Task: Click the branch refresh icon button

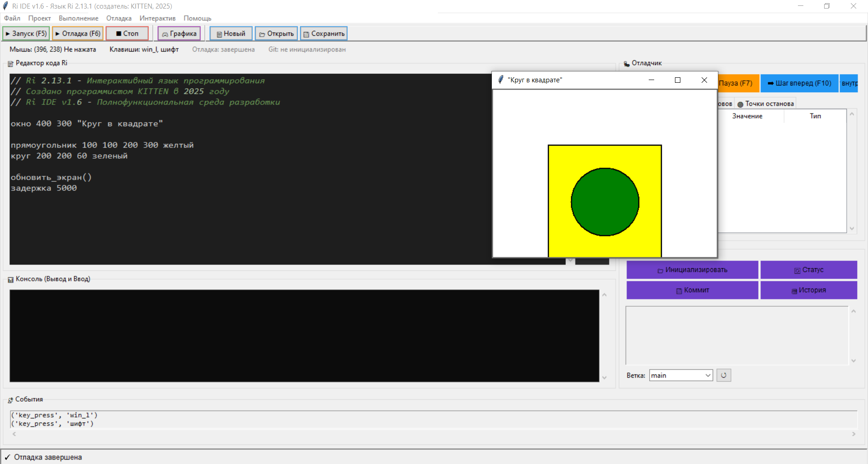Action: [723, 375]
